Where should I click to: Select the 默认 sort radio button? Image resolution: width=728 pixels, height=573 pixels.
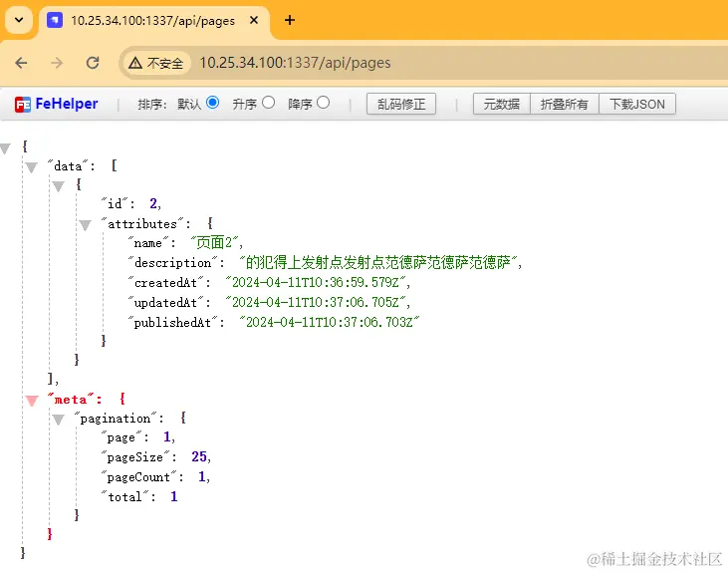213,103
